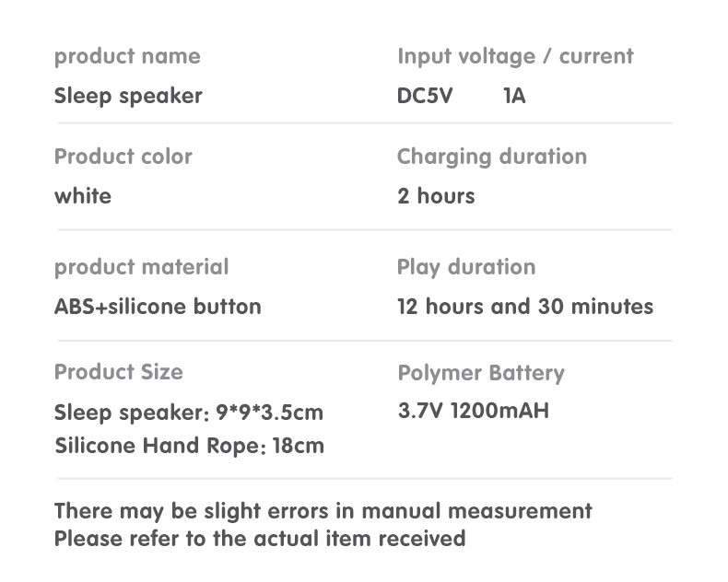Select the "white" color value
Image resolution: width=728 pixels, height=582 pixels.
83,196
